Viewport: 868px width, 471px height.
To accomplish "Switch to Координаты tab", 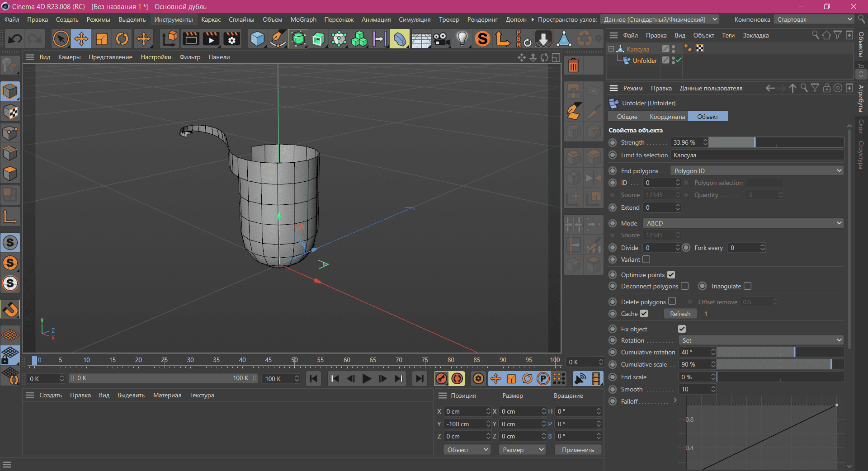I will pyautogui.click(x=667, y=117).
